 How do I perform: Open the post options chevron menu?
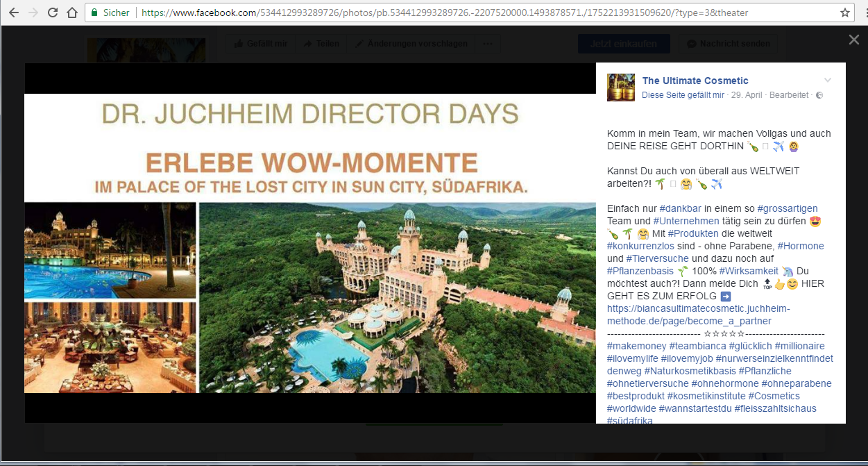[x=827, y=81]
